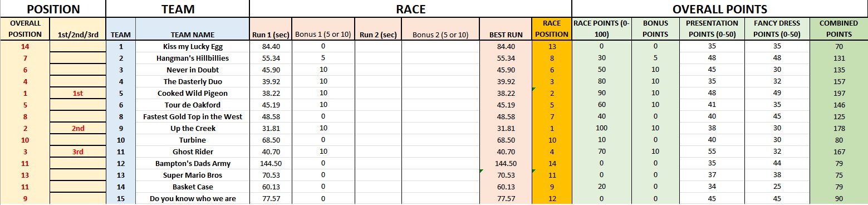Select the Cooked Wild Pigeon team name cell
The height and width of the screenshot is (205, 868).
(x=192, y=93)
